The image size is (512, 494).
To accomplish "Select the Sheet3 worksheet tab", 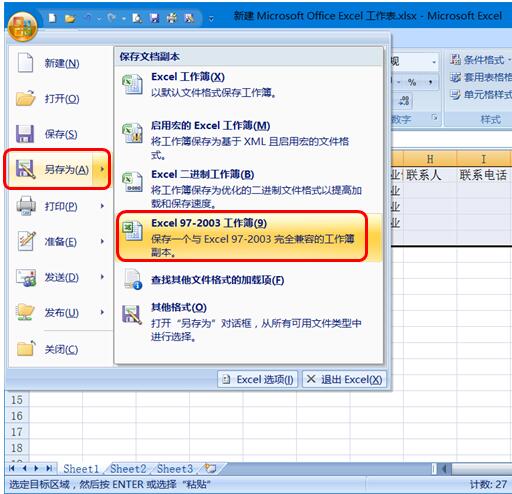I will point(175,469).
